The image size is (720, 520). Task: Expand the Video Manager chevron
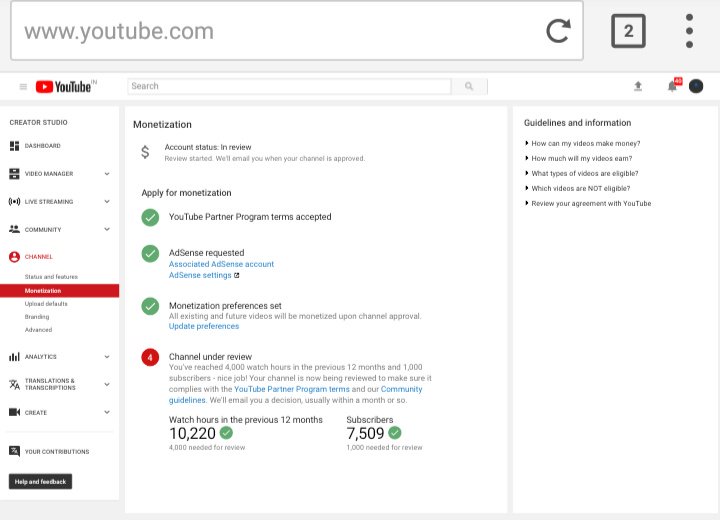click(x=107, y=174)
